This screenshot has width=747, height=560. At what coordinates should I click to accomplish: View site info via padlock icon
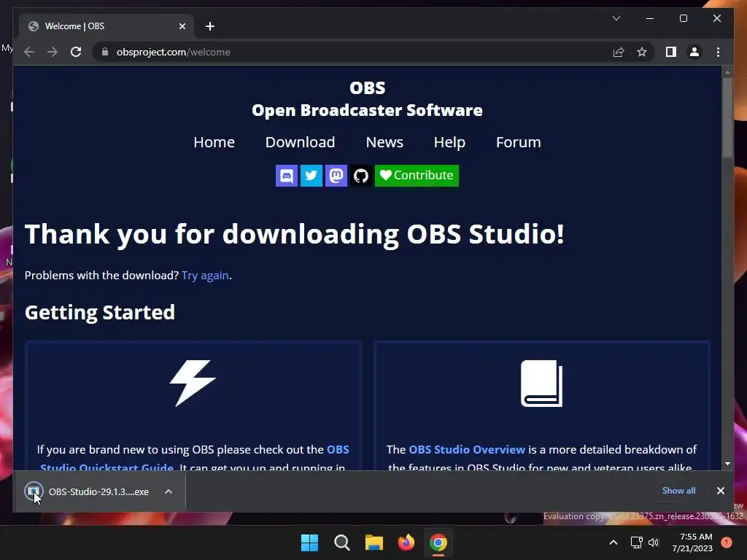pos(105,52)
